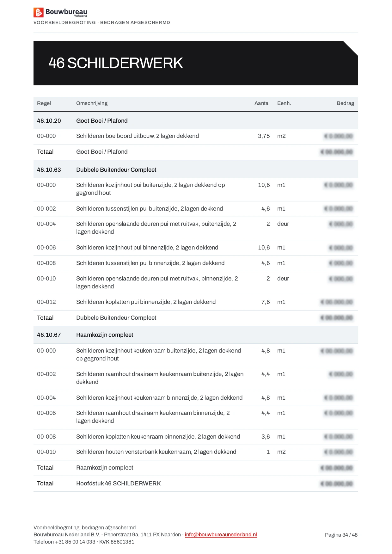Image resolution: width=392 pixels, height=554 pixels.
Task: Open the info@bouwbureaunederland.nl email link
Action: click(221, 534)
